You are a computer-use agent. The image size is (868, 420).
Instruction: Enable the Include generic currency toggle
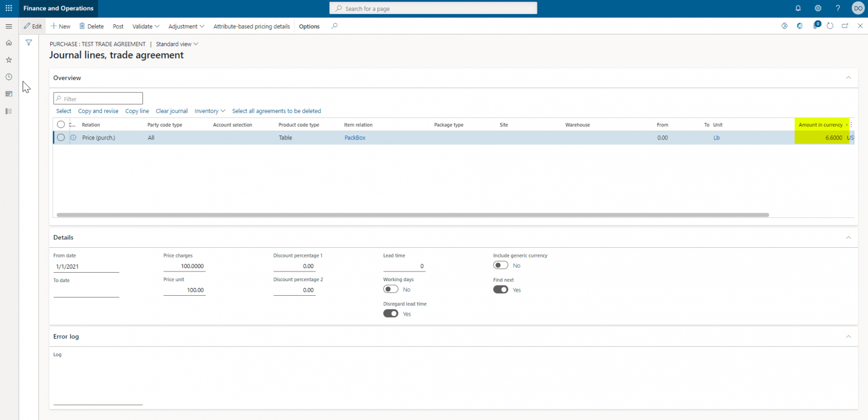(500, 264)
